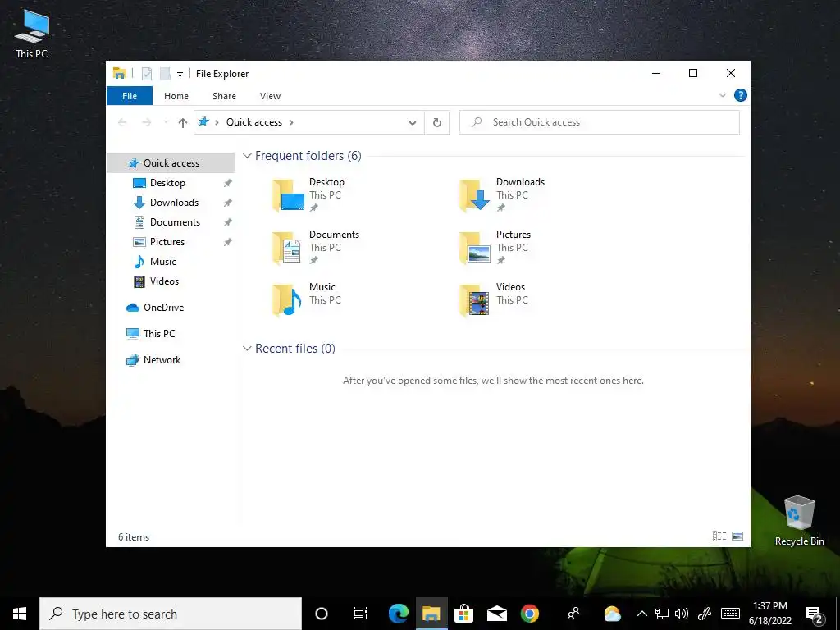Click Quick access in address bar path

254,122
